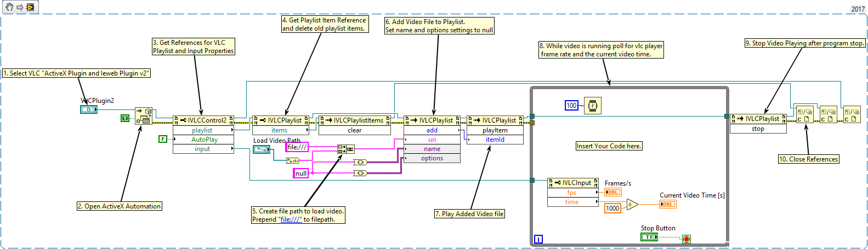Click the loop stop condition terminal

coord(686,239)
